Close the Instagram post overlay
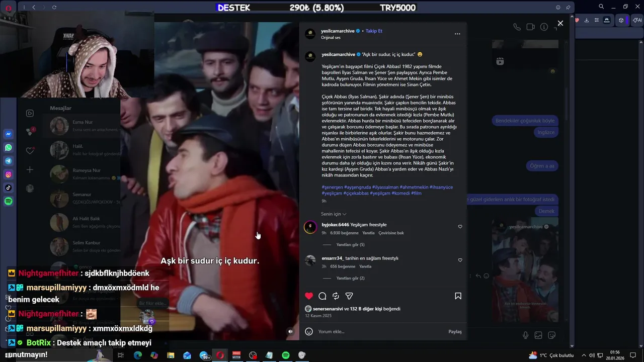Image resolution: width=644 pixels, height=362 pixels. tap(560, 23)
